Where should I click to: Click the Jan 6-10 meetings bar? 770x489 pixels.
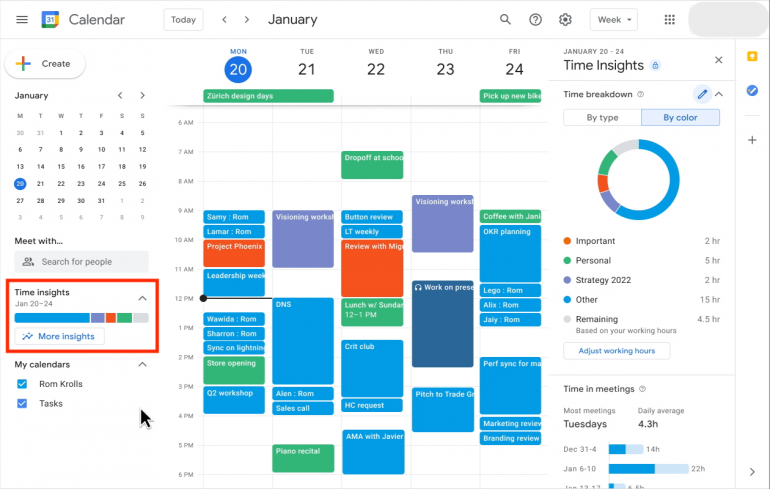coord(648,469)
